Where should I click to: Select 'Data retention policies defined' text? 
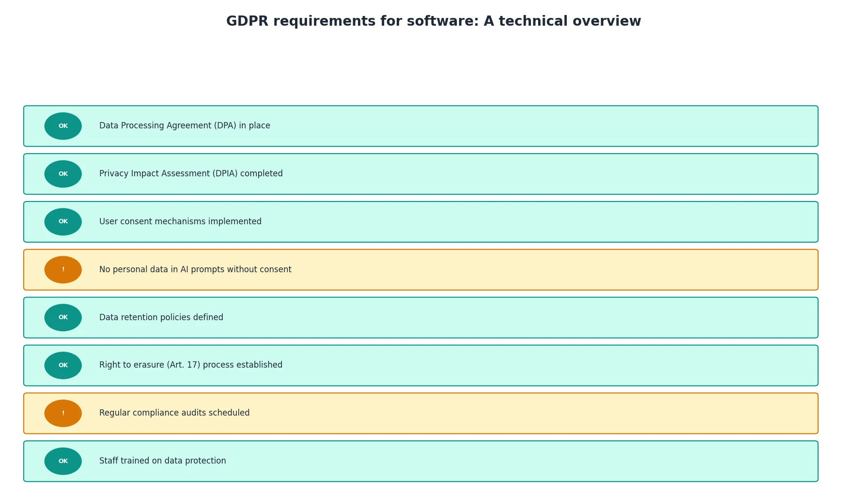[x=161, y=317]
